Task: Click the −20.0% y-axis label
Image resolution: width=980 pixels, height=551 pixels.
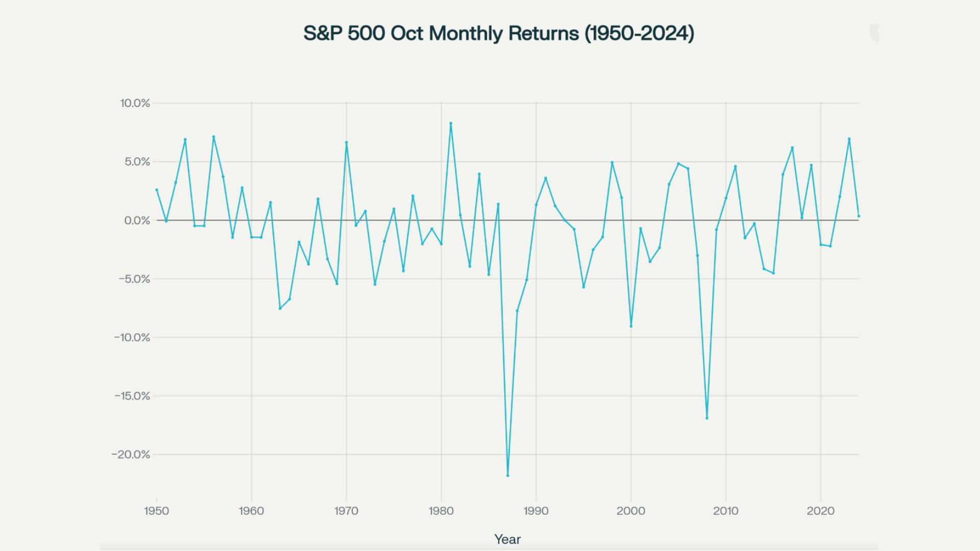Action: point(131,455)
